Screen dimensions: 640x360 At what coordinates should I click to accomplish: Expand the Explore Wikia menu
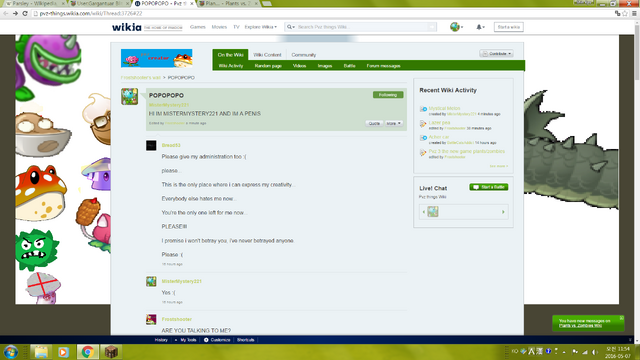260,27
